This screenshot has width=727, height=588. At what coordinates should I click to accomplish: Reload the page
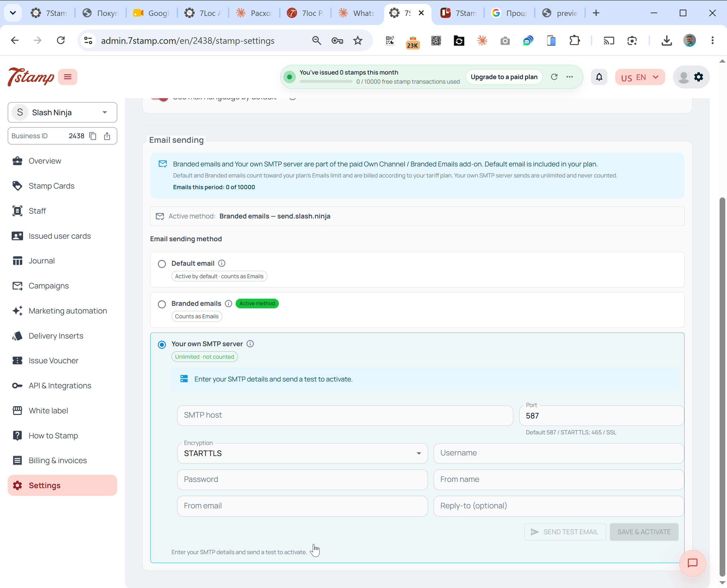pos(61,41)
